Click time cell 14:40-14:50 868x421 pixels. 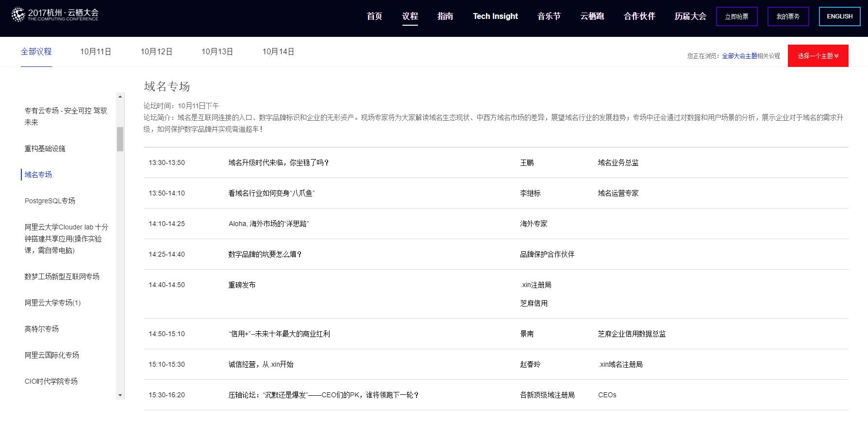(167, 285)
